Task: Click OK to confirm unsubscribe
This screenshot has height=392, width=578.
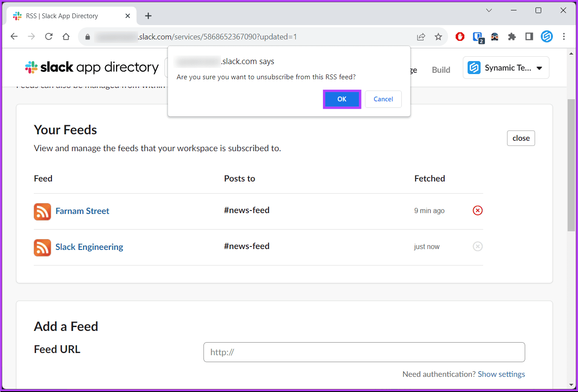Action: [342, 99]
